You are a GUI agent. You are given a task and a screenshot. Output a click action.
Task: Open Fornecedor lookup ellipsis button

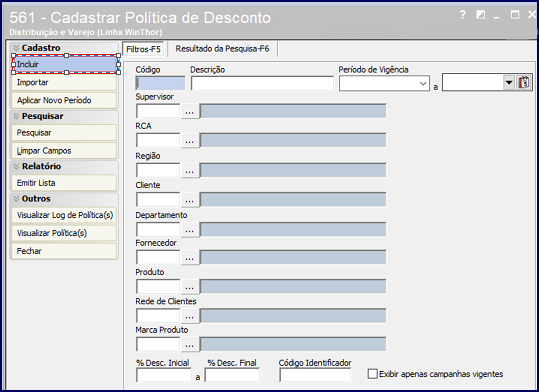pyautogui.click(x=190, y=257)
